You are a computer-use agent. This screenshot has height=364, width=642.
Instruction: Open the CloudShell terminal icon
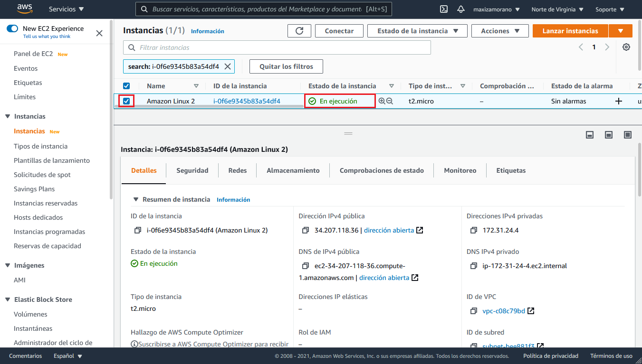pyautogui.click(x=444, y=9)
